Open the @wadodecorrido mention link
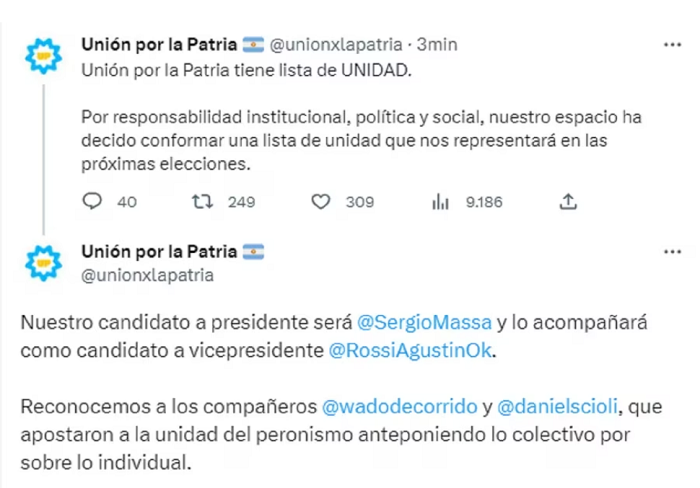 tap(400, 407)
